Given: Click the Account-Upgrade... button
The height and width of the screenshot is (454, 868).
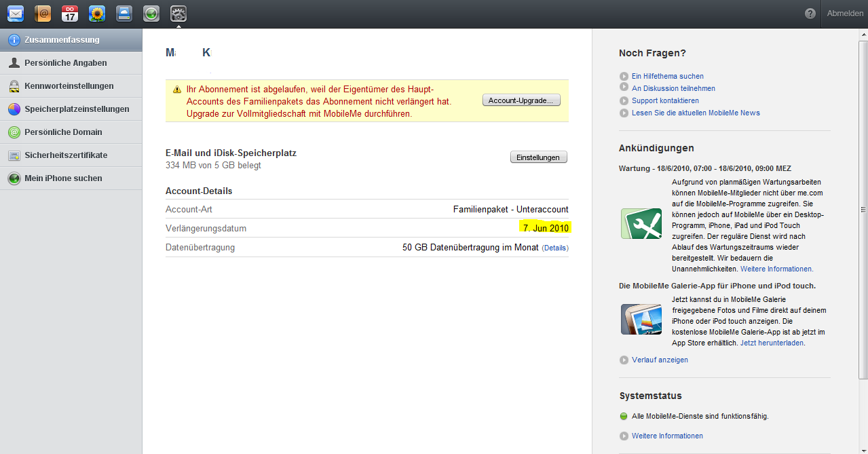Looking at the screenshot, I should [x=521, y=100].
